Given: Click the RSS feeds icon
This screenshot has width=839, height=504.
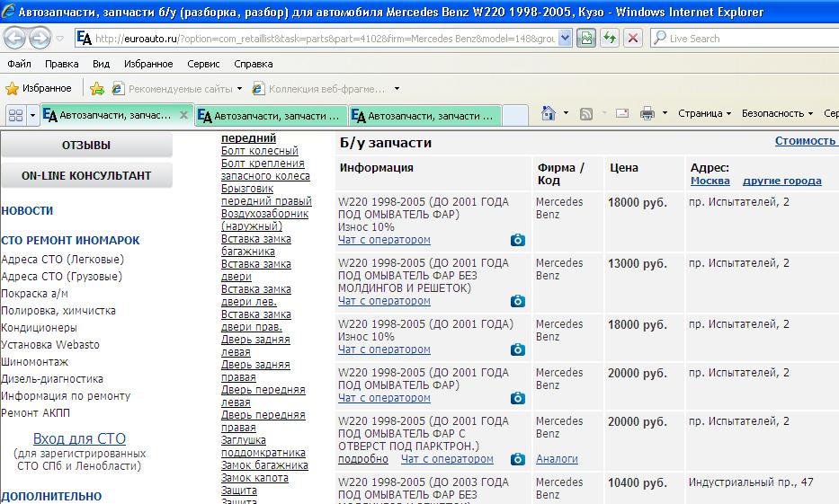Looking at the screenshot, I should click(586, 113).
